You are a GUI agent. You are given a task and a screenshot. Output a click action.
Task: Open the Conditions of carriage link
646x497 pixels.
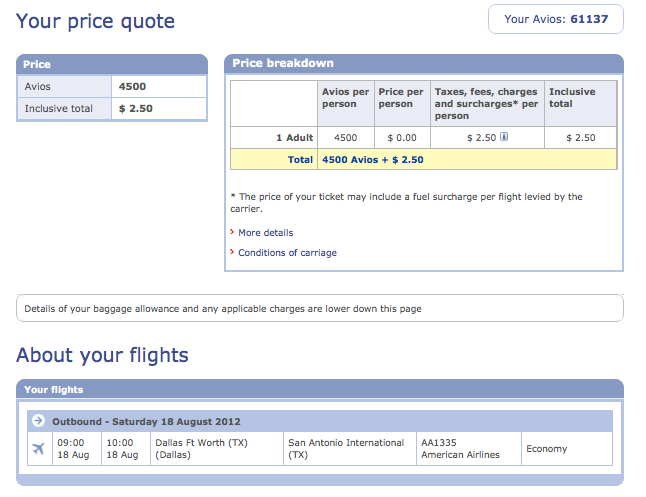coord(287,253)
